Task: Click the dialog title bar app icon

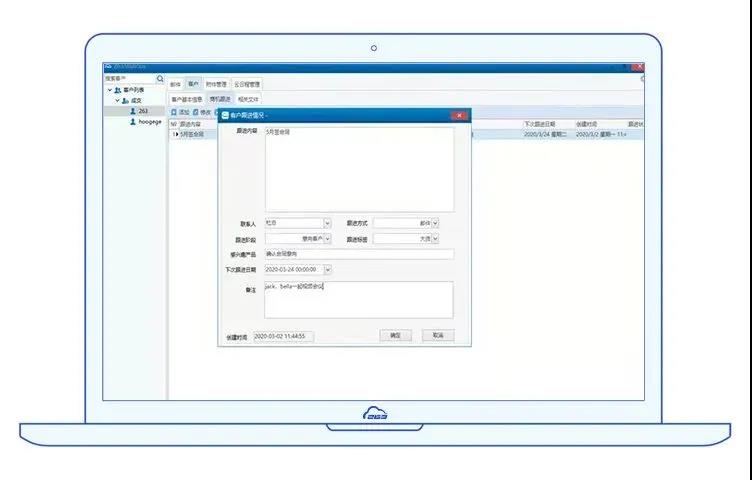Action: pos(226,116)
